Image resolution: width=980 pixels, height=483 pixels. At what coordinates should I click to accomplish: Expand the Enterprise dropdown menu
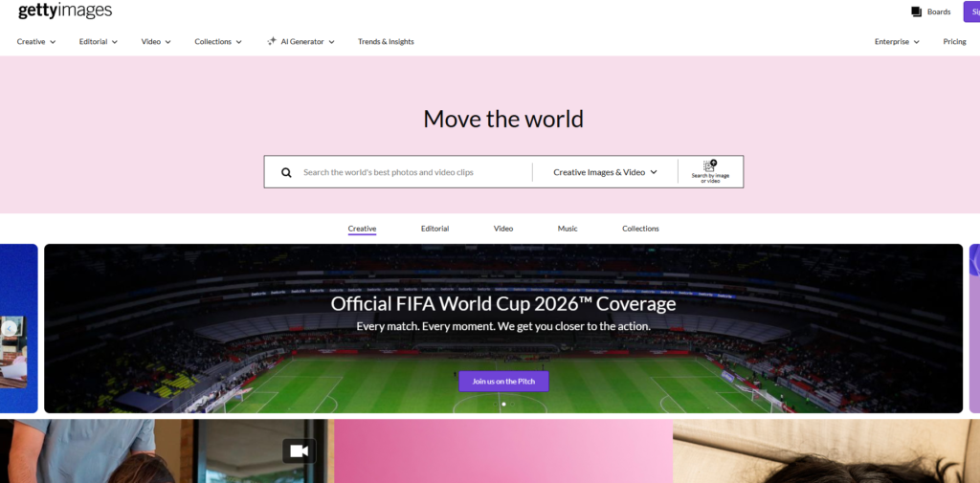[x=897, y=42]
